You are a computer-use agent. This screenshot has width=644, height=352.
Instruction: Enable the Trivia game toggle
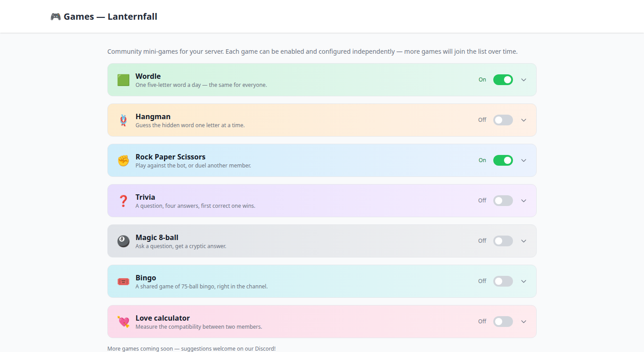pos(503,201)
